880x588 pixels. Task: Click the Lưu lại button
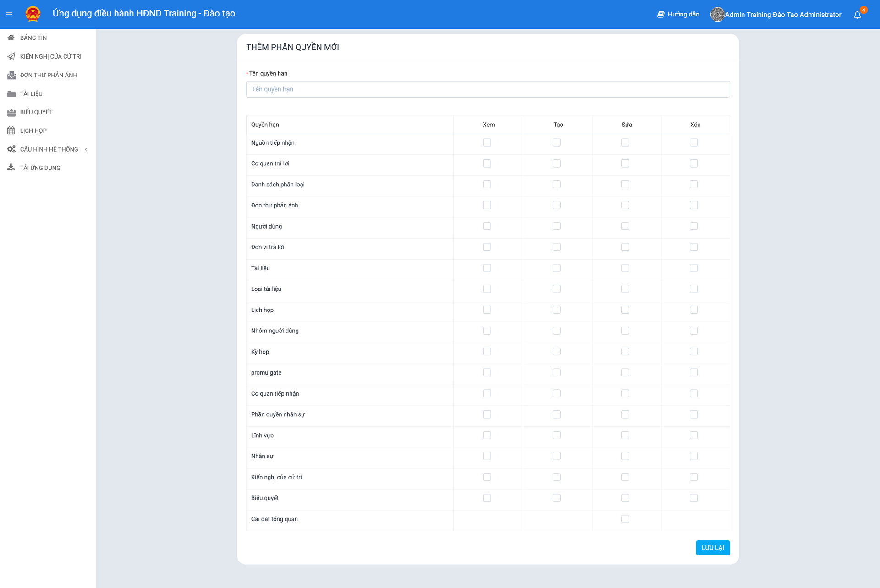pos(712,548)
